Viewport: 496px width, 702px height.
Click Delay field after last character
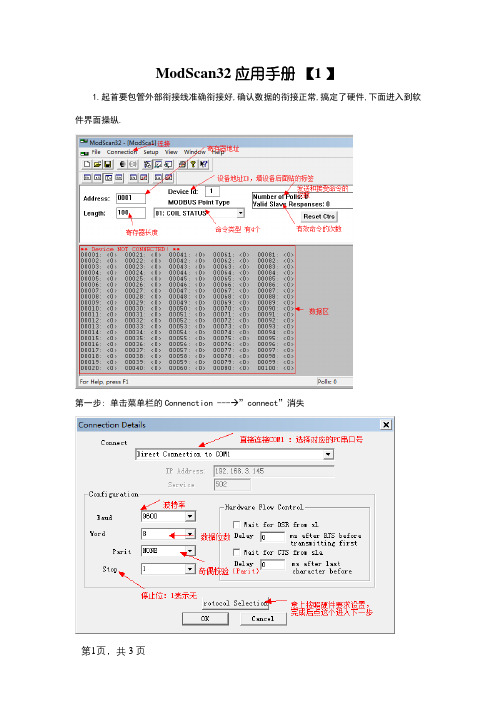tap(273, 565)
